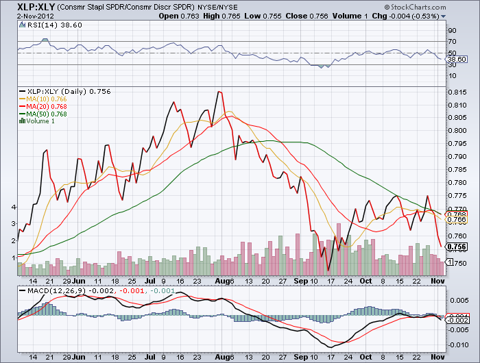Click the 0.756 last price tag on axis
Image resolution: width=480 pixels, height=363 pixels.
(x=457, y=247)
